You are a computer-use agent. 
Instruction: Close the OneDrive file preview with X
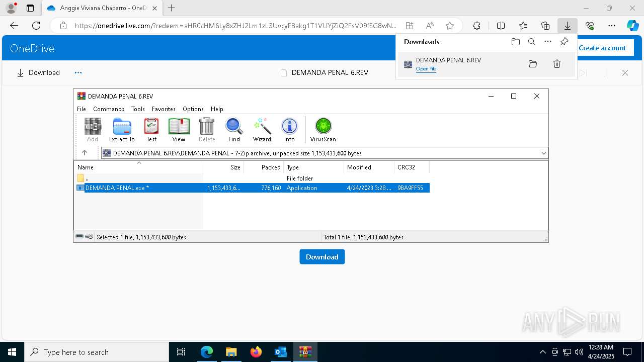pos(625,72)
